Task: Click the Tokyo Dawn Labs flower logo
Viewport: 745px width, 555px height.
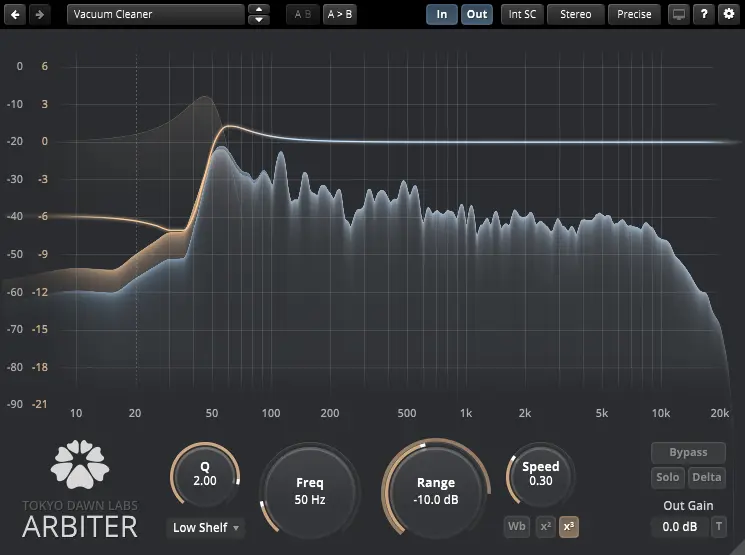Action: [x=80, y=464]
